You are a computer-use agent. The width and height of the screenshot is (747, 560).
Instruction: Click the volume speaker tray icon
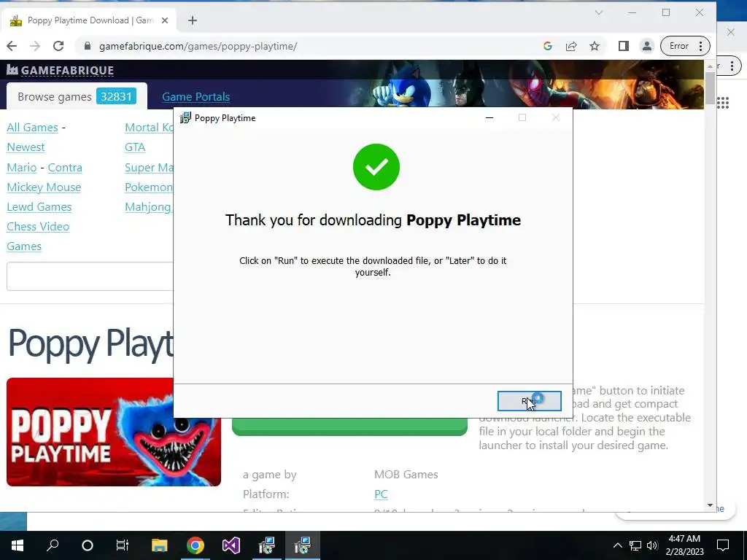652,545
